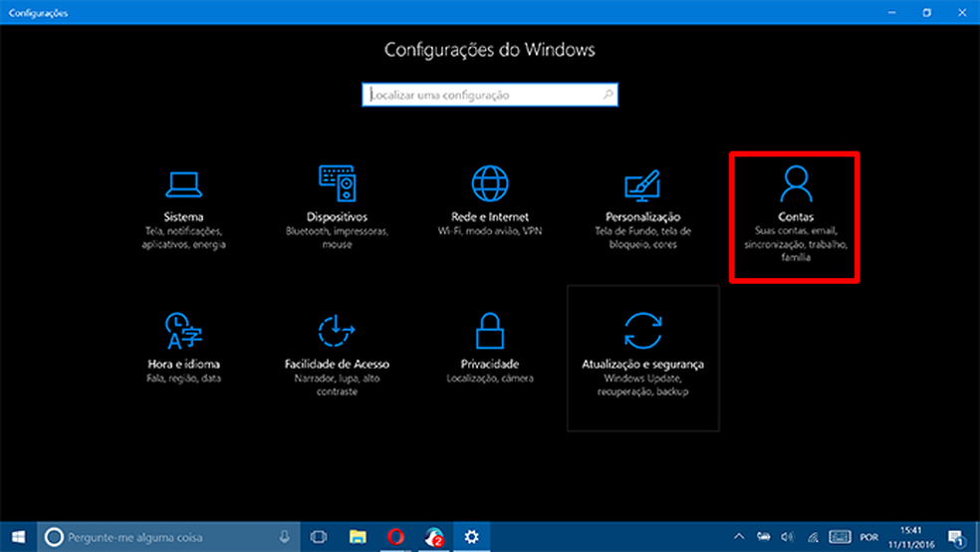The height and width of the screenshot is (552, 980).
Task: Open the Wi-Fi network tray icon
Action: 813,536
